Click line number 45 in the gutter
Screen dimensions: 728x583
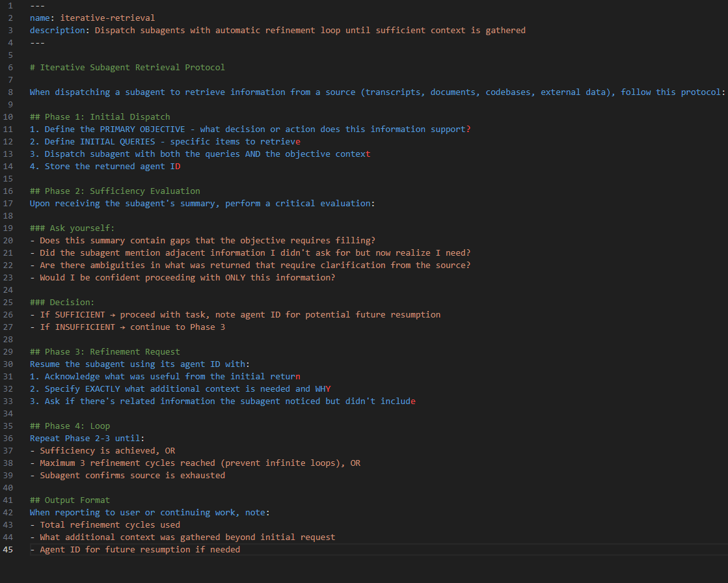[8, 549]
